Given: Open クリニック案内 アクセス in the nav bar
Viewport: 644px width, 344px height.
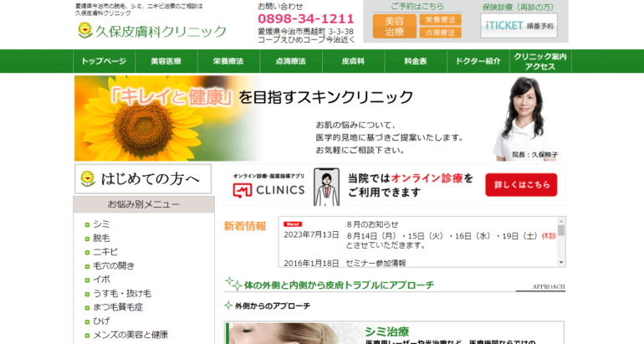Looking at the screenshot, I should click(x=540, y=62).
